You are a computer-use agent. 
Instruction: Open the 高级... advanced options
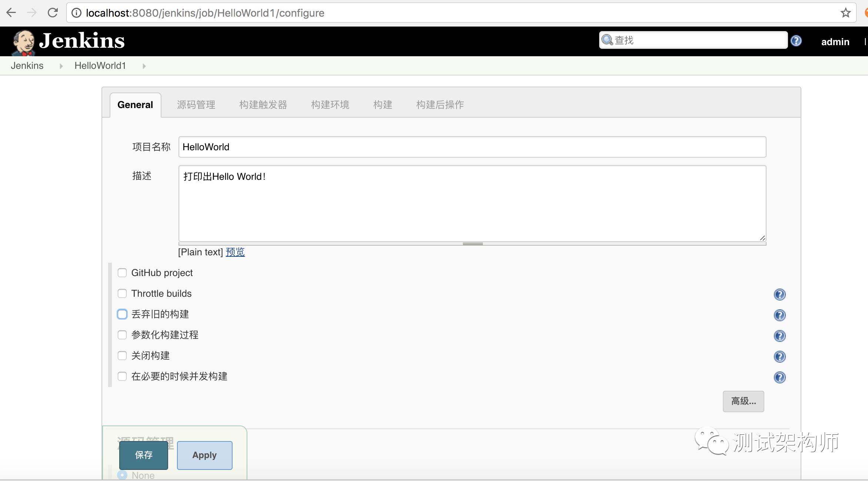[x=744, y=401]
